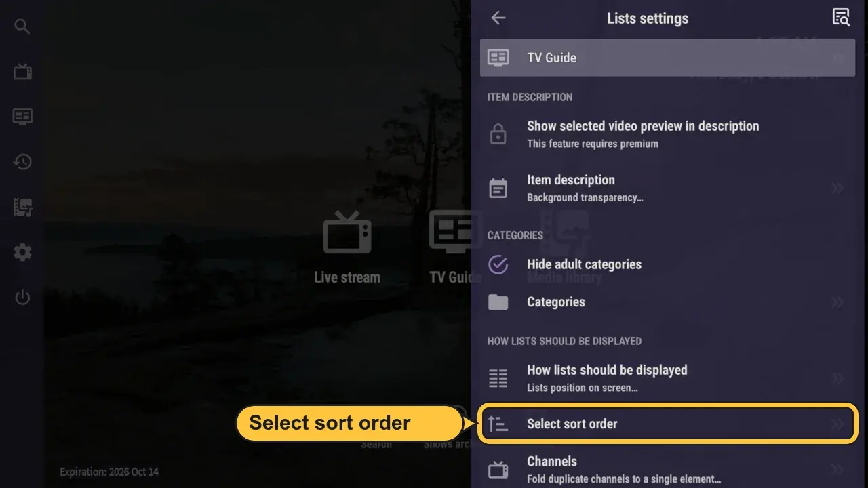868x488 pixels.
Task: Open search from the left sidebar
Action: pos(22,26)
